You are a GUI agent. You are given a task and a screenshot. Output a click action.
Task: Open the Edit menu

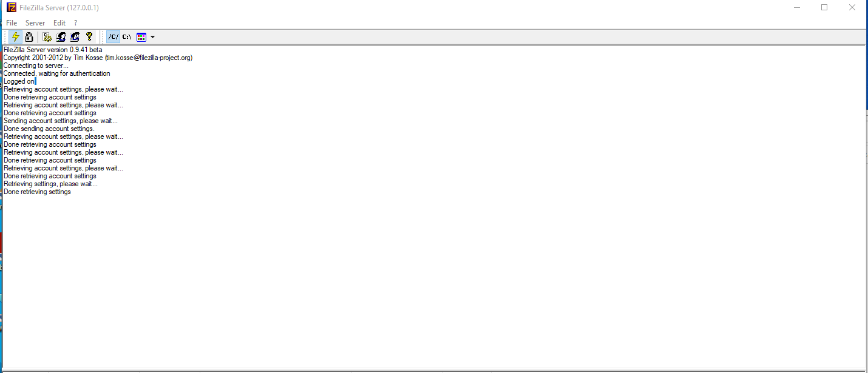coord(59,23)
